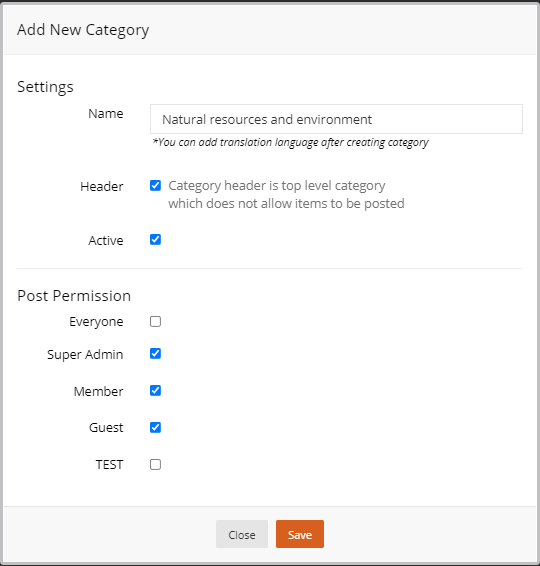
Task: Click the translation language note
Action: 291,143
